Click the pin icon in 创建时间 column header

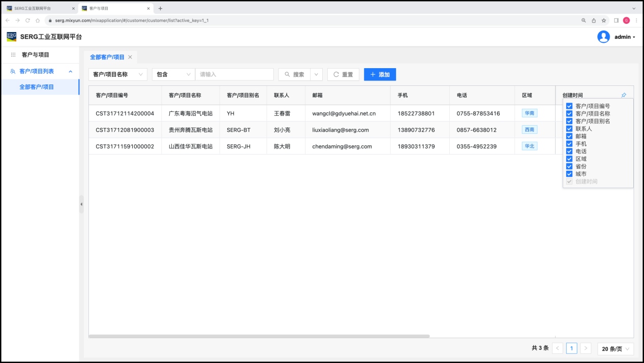[624, 95]
